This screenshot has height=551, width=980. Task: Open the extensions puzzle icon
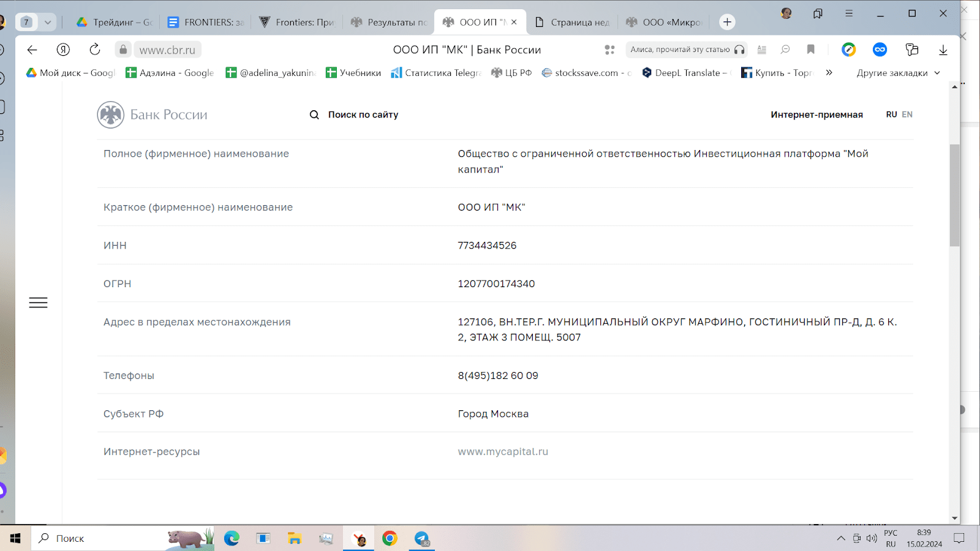point(912,50)
